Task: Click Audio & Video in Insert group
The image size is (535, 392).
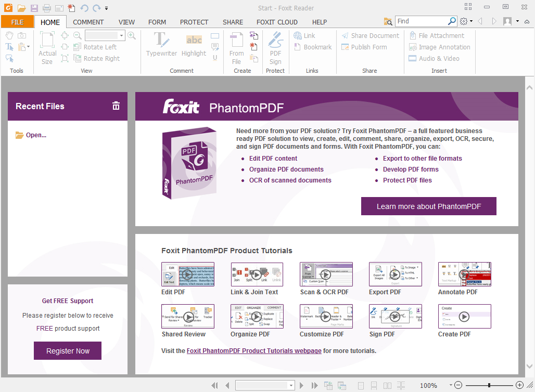Action: (x=434, y=58)
